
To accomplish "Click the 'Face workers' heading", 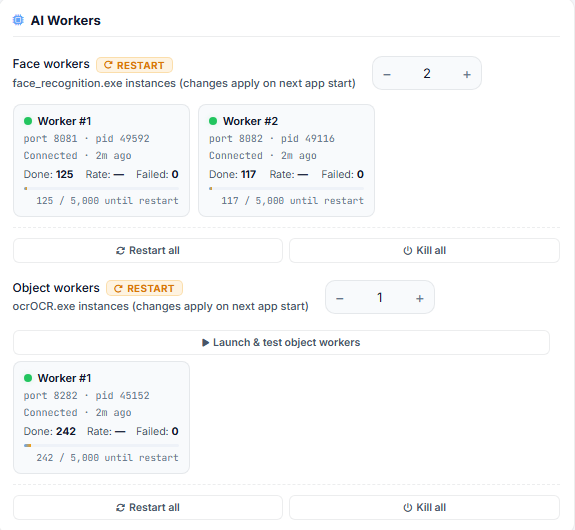I will [x=51, y=64].
